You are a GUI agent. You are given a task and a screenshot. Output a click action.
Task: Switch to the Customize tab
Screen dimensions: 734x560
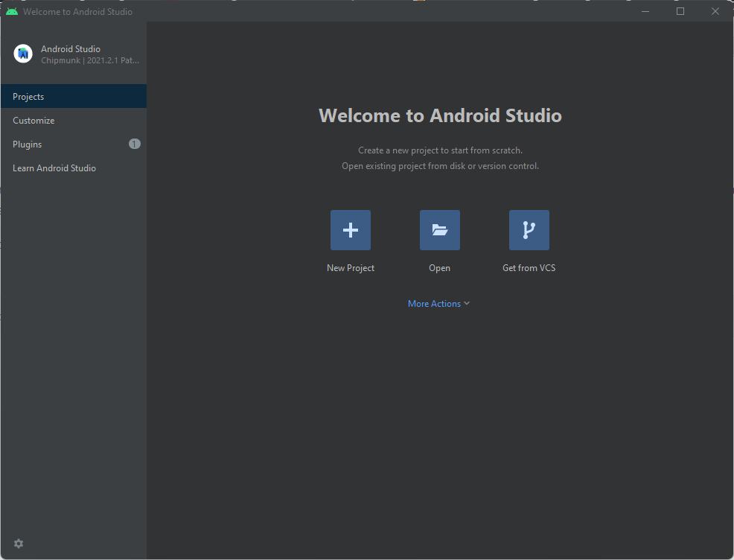[74, 121]
